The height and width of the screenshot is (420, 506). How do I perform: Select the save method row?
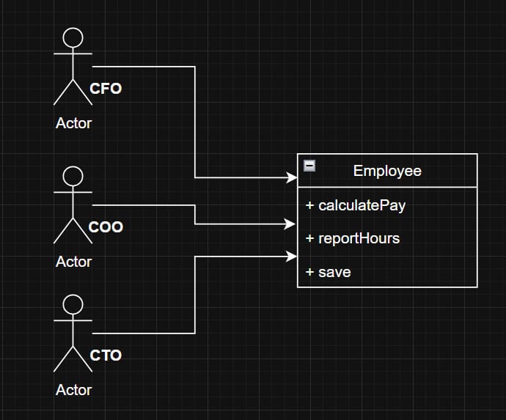point(387,272)
